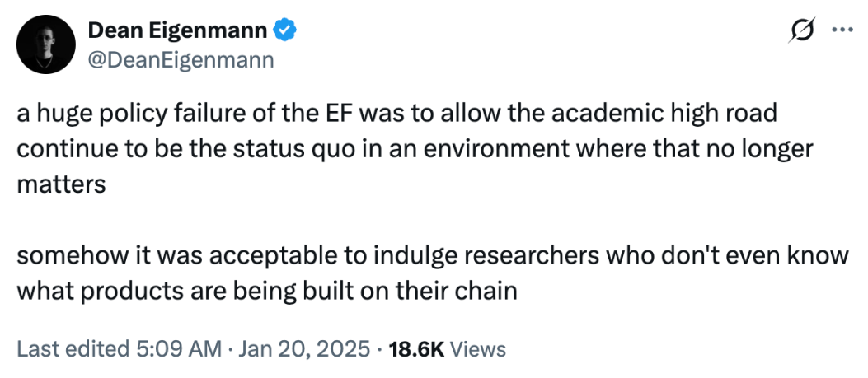Click the line starting "what products are being"
Viewport: 868px width, 378px height.
(266, 291)
